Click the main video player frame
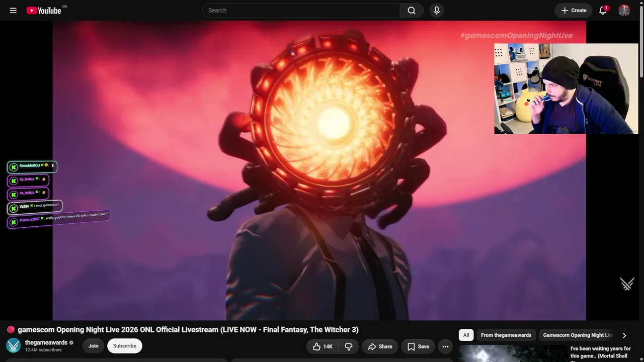This screenshot has width=644, height=362. pos(319,170)
